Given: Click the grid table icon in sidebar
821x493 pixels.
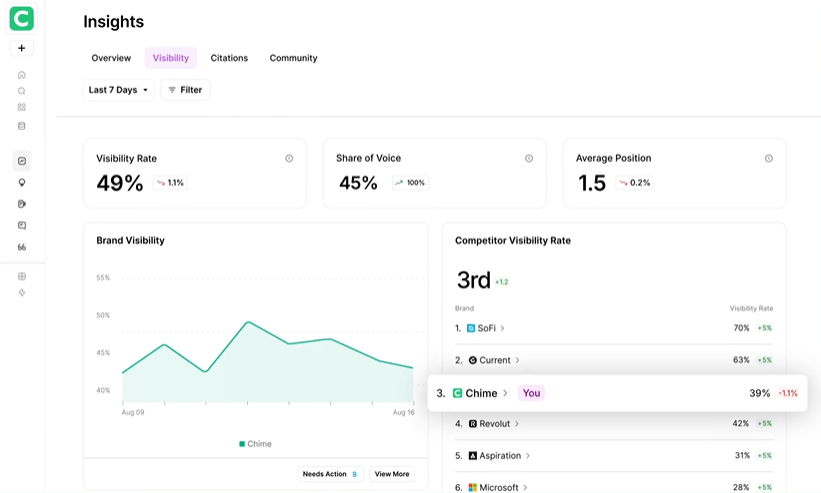Looking at the screenshot, I should coord(21,276).
